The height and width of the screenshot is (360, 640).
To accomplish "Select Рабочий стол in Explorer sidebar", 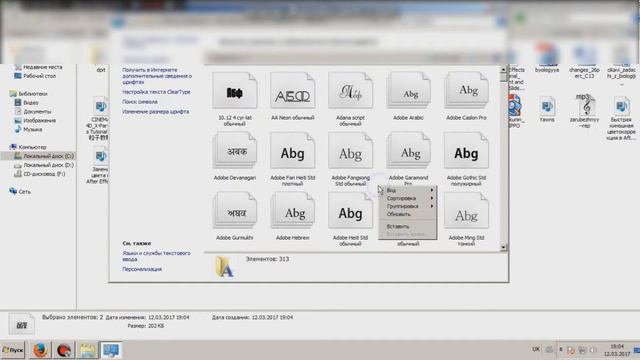I will click(x=36, y=76).
